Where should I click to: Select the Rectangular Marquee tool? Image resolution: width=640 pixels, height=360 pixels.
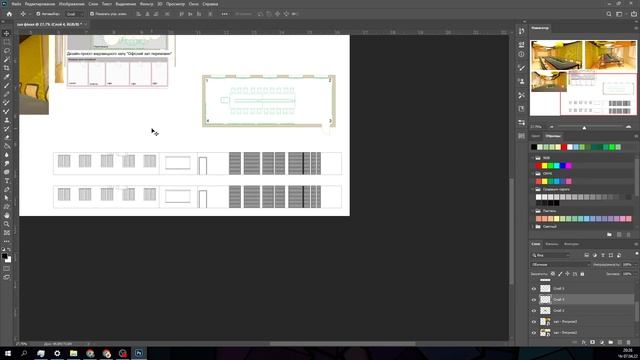7,42
